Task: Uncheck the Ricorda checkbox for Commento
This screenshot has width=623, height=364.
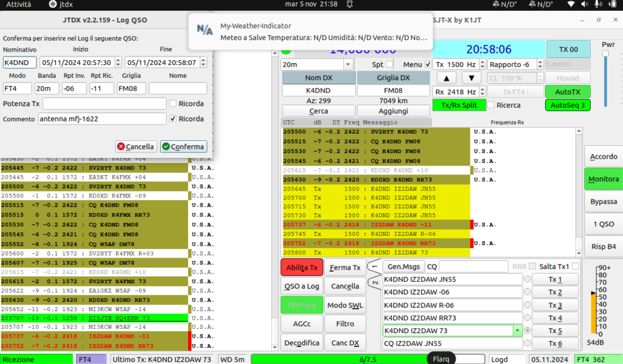Action: coord(173,118)
